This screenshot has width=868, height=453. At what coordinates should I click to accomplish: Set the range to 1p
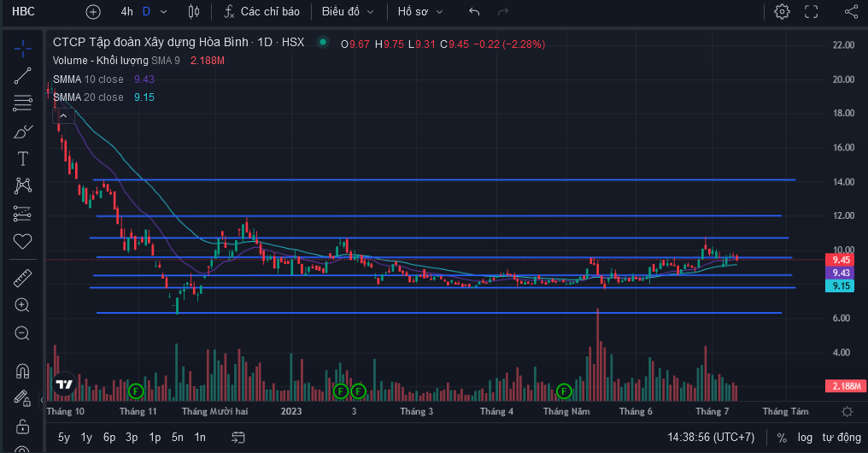[155, 438]
